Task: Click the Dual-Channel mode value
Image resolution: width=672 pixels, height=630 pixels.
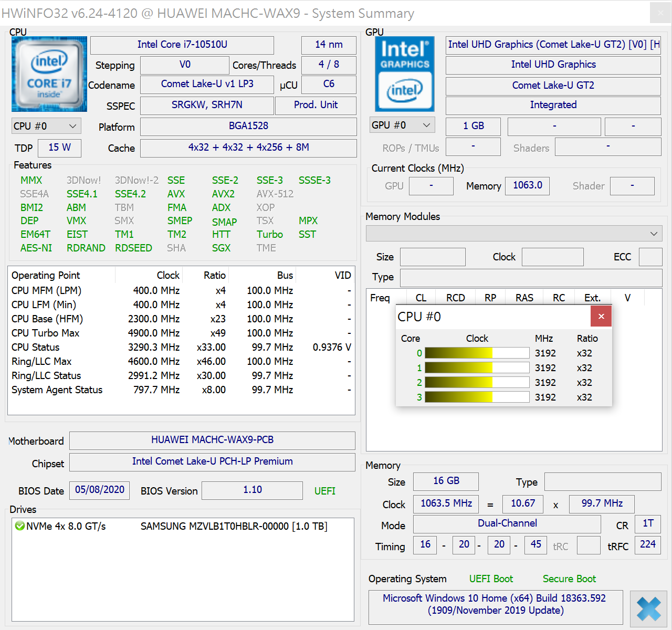Action: click(x=507, y=524)
